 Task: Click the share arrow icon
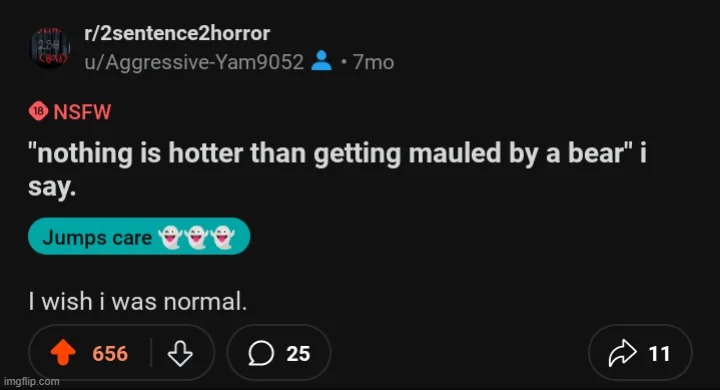622,353
